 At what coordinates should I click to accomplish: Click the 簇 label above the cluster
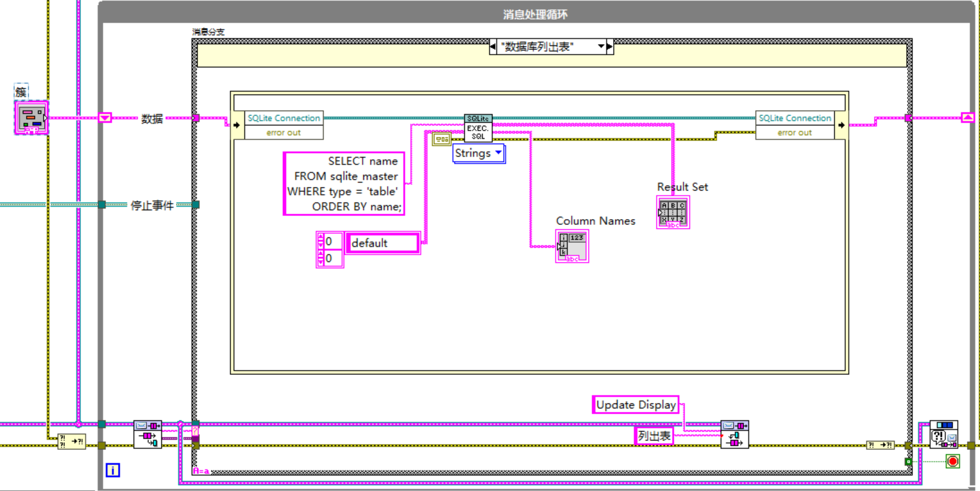pyautogui.click(x=21, y=91)
